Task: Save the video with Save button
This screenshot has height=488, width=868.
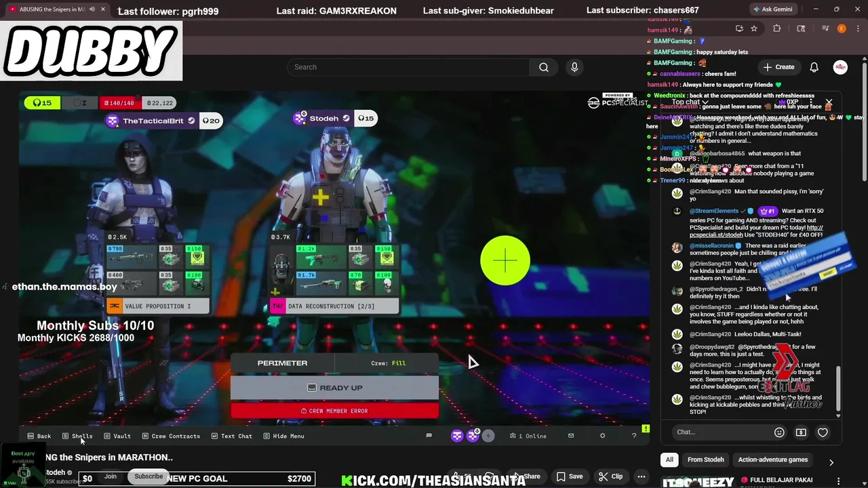Action: point(570,476)
